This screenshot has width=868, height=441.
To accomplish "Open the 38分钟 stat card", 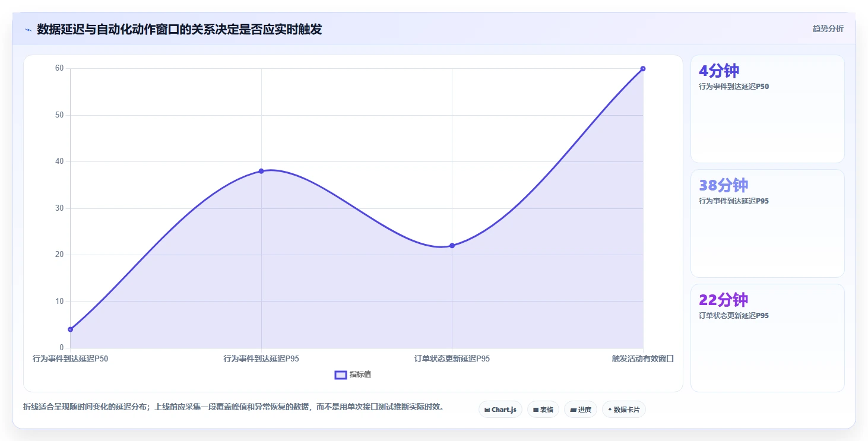I will 767,223.
